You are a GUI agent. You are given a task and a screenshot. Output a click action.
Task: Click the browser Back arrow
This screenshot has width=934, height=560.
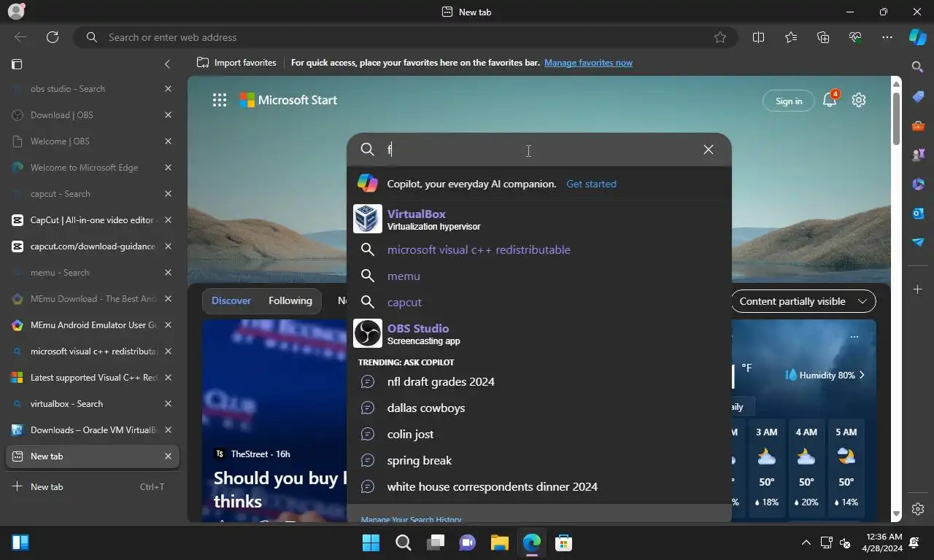pyautogui.click(x=20, y=37)
